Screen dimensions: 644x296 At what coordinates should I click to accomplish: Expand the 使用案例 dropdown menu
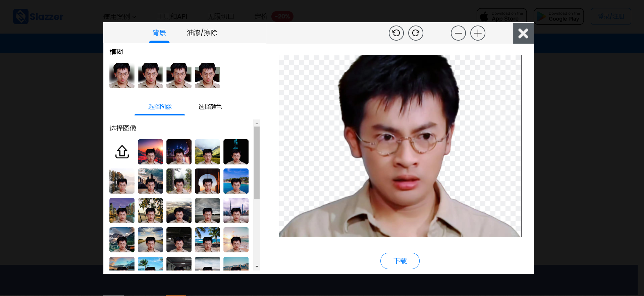pyautogui.click(x=120, y=16)
